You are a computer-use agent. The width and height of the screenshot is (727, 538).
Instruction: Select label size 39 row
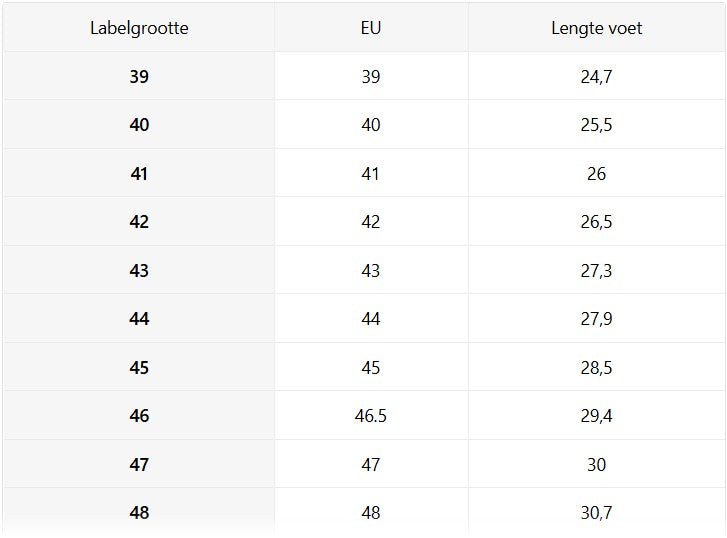(139, 76)
